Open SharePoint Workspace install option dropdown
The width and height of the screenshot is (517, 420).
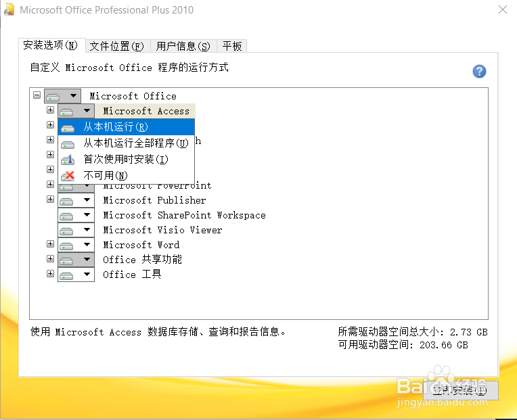76,215
